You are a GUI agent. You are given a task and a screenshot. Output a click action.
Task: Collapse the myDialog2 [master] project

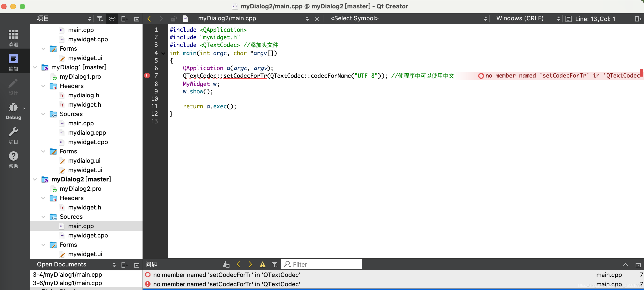(35, 179)
